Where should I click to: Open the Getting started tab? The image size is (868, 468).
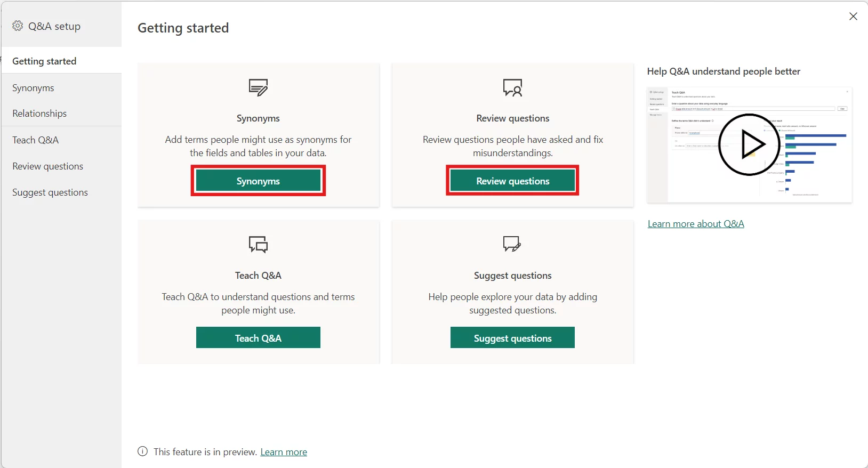coord(44,61)
